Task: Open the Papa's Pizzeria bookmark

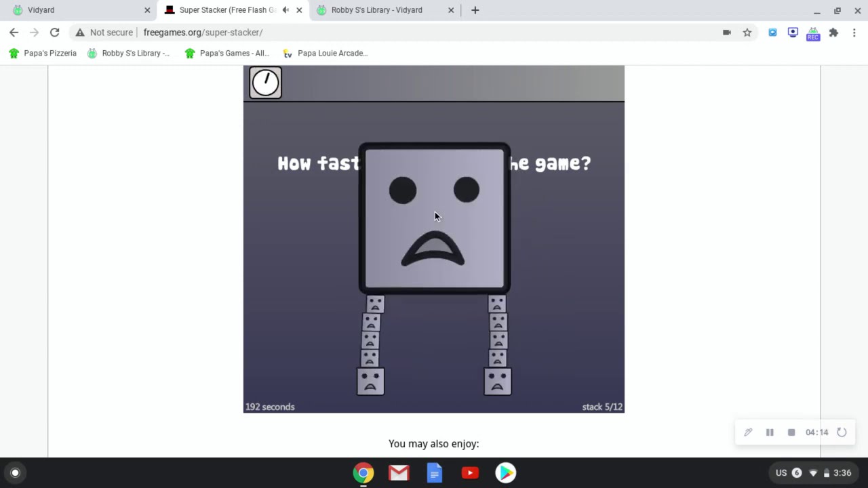Action: [42, 53]
